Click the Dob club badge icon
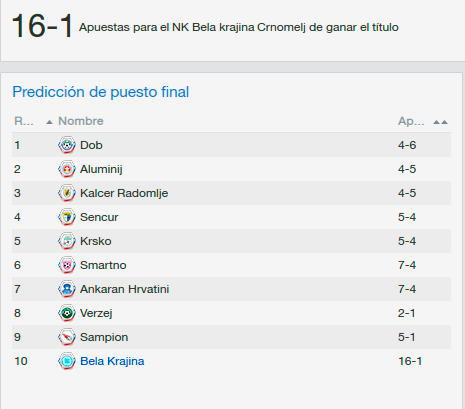The image size is (465, 409). (67, 145)
